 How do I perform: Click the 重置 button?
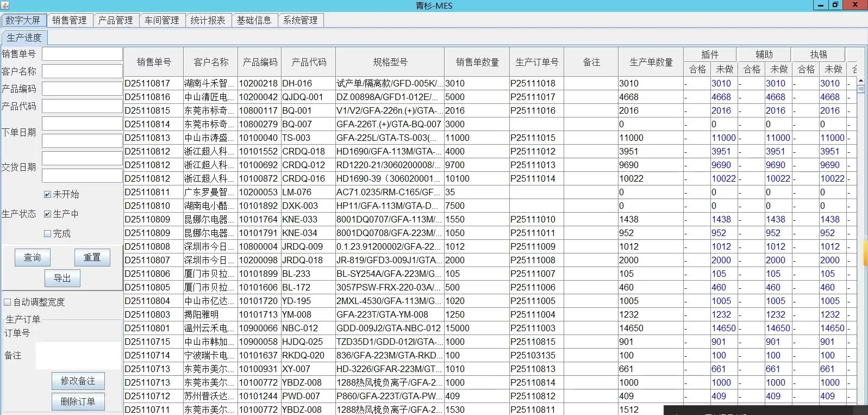coord(92,257)
